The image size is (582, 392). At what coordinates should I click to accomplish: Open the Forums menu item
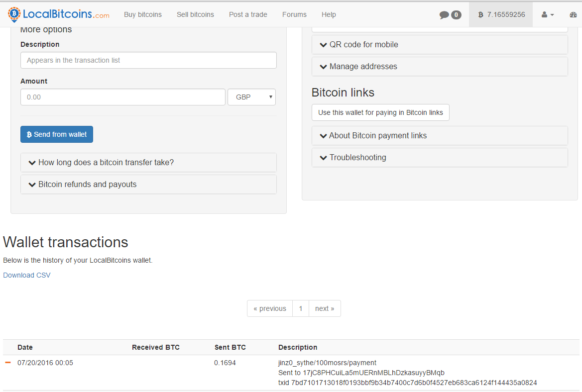(294, 14)
